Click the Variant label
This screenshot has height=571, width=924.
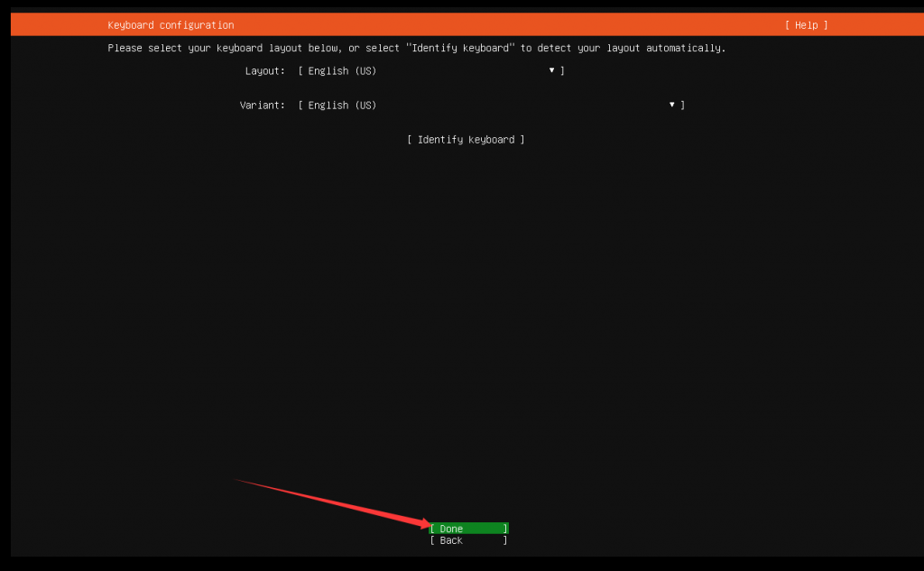pos(262,106)
